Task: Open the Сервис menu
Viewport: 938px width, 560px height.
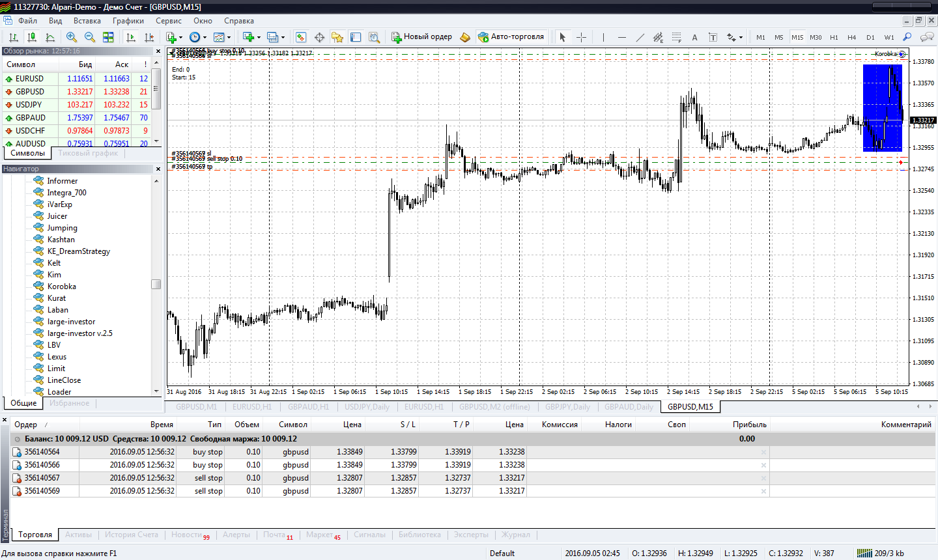Action: click(x=168, y=21)
